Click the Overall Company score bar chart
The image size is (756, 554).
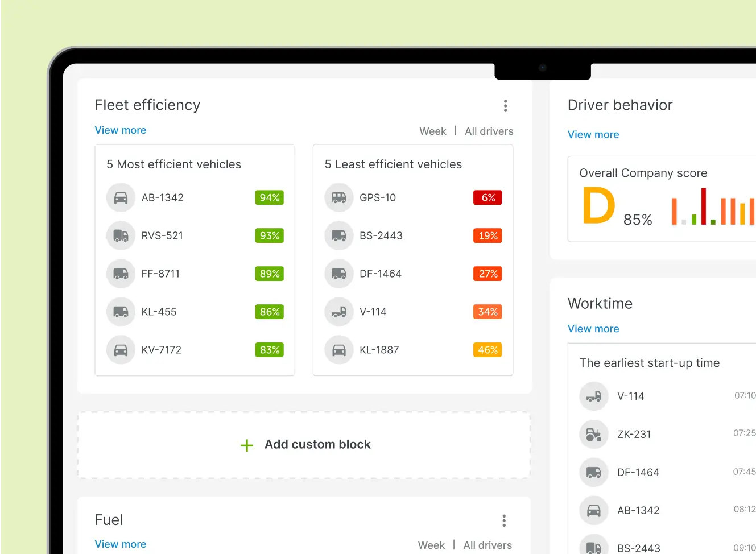[713, 206]
